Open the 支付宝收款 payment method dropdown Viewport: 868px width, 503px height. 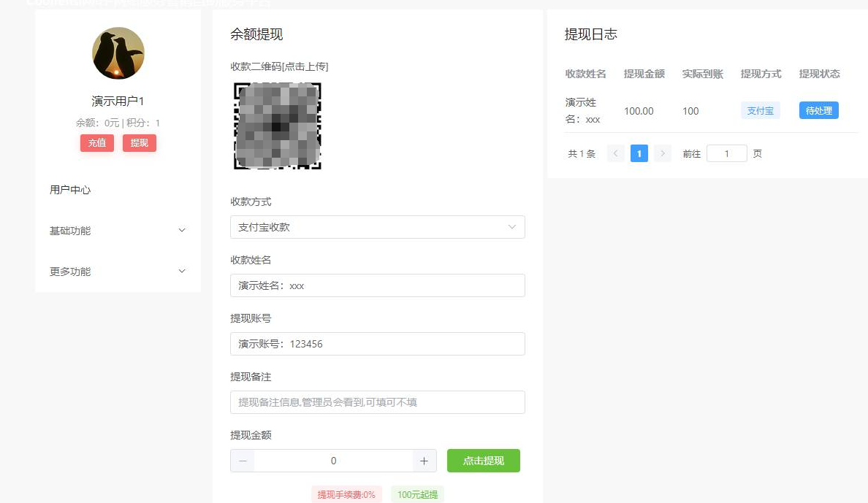pos(378,227)
